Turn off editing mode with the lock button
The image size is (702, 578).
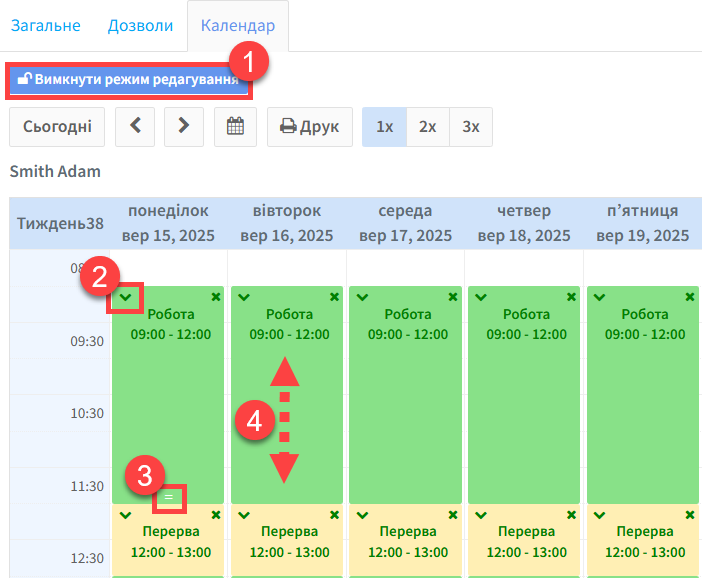[x=128, y=80]
